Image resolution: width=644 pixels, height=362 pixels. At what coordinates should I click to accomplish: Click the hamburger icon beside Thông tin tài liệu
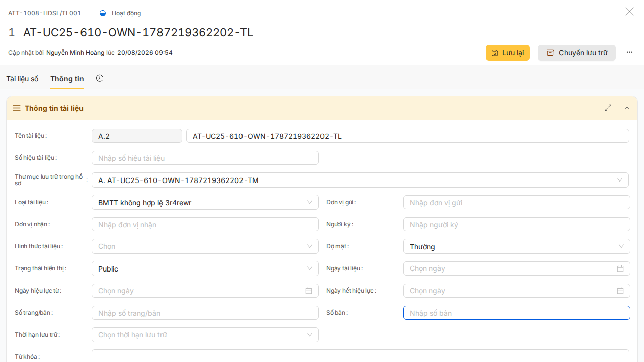(x=17, y=108)
